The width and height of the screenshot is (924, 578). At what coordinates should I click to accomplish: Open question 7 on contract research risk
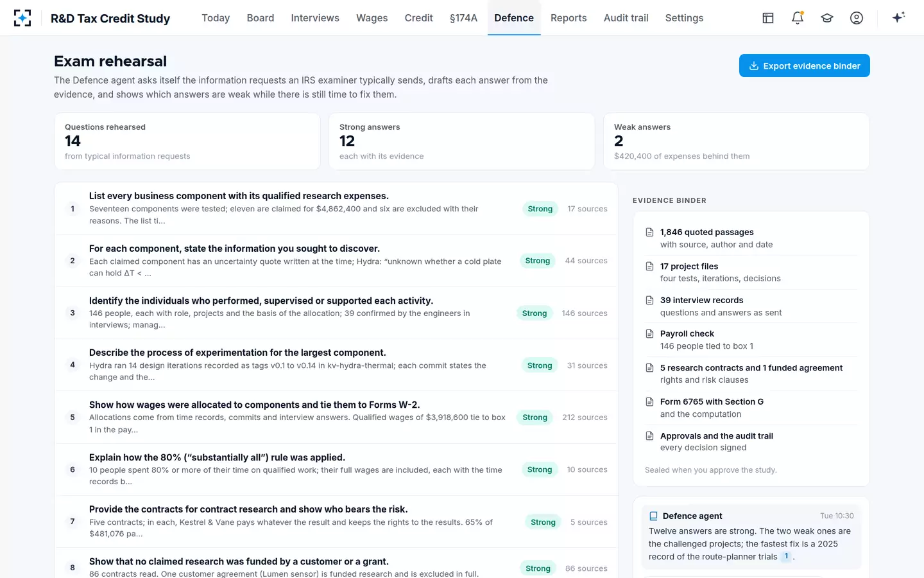tap(336, 521)
